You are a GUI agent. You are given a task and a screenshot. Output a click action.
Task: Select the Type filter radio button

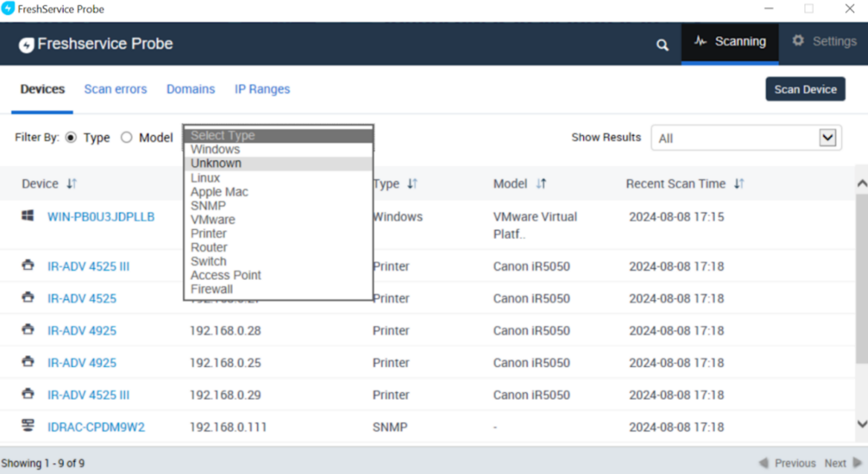[x=71, y=138]
